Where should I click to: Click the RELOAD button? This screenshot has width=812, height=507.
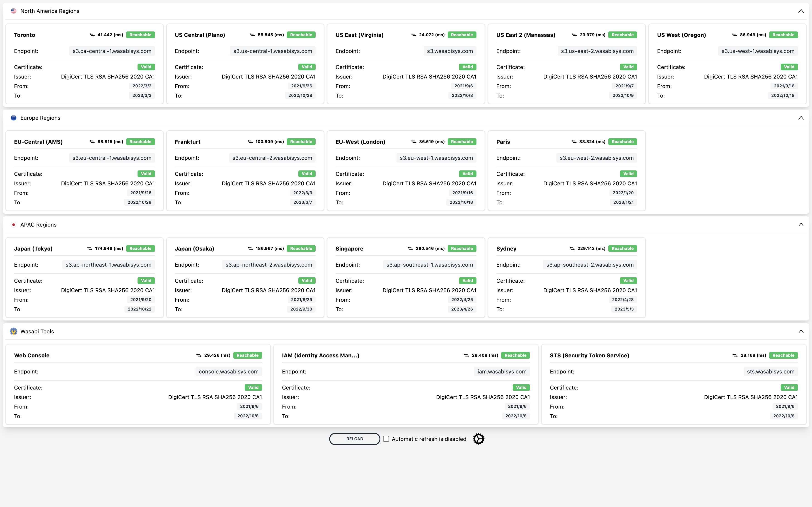pos(354,439)
